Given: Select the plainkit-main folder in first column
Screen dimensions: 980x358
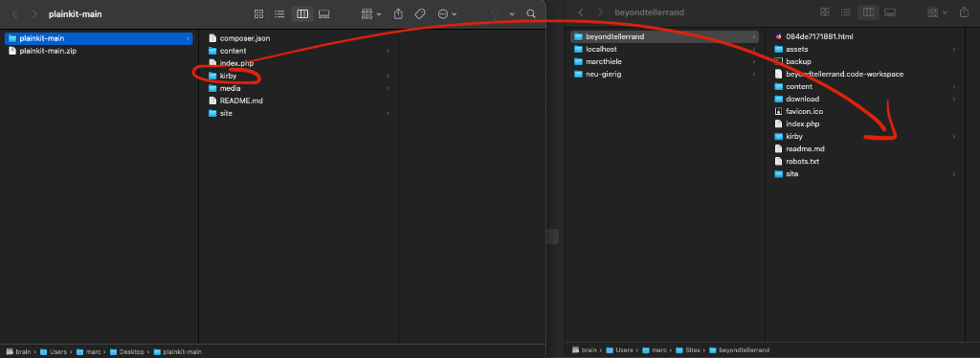Looking at the screenshot, I should tap(99, 38).
